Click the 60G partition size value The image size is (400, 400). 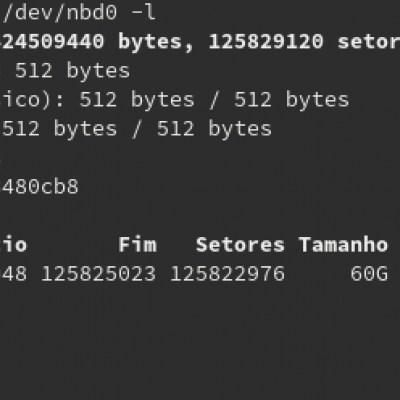pos(369,274)
